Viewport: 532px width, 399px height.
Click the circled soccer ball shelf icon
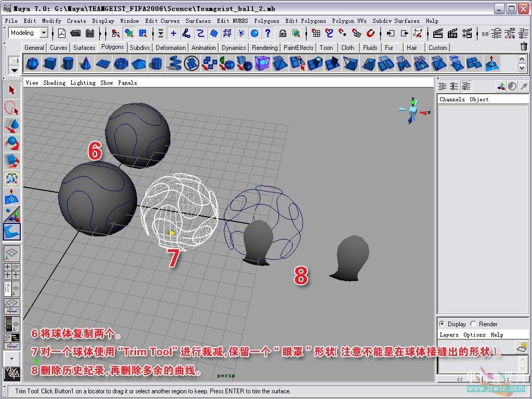191,63
